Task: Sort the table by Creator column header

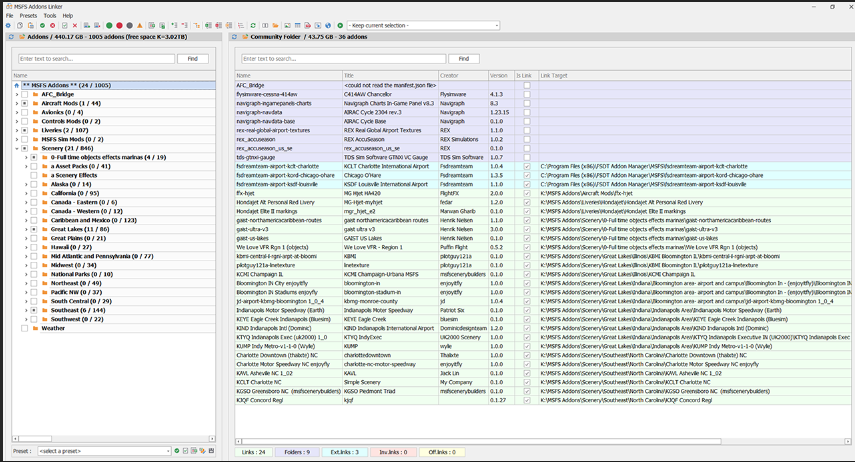Action: click(x=463, y=76)
